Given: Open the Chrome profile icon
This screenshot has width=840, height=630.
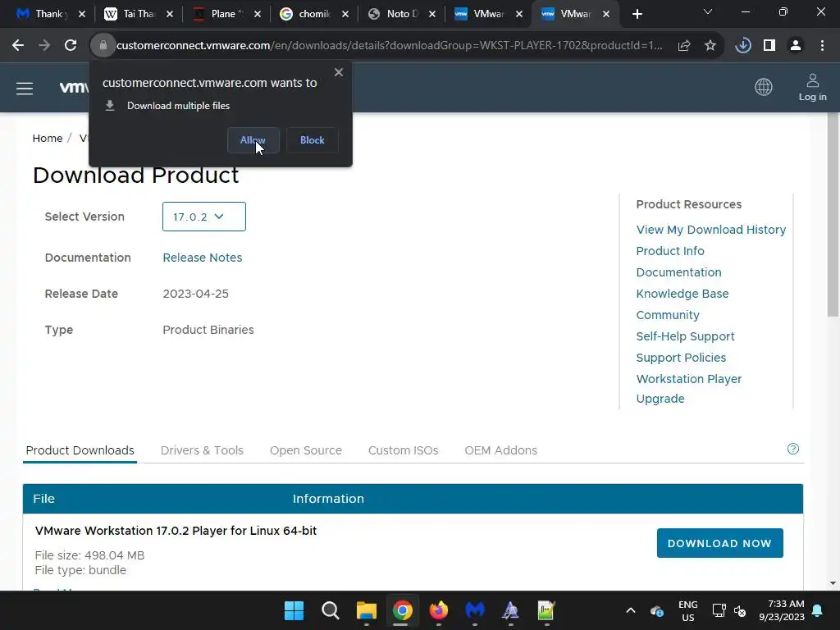Looking at the screenshot, I should tap(796, 46).
